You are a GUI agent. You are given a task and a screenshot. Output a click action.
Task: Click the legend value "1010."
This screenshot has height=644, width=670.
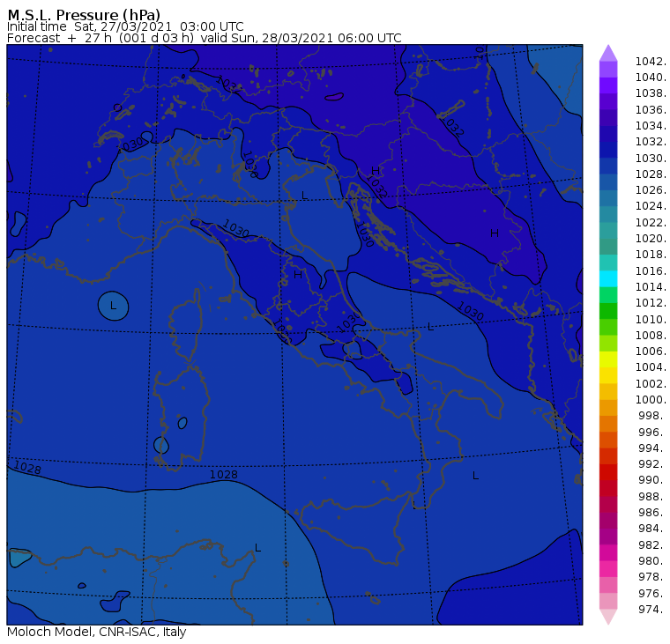pyautogui.click(x=651, y=319)
